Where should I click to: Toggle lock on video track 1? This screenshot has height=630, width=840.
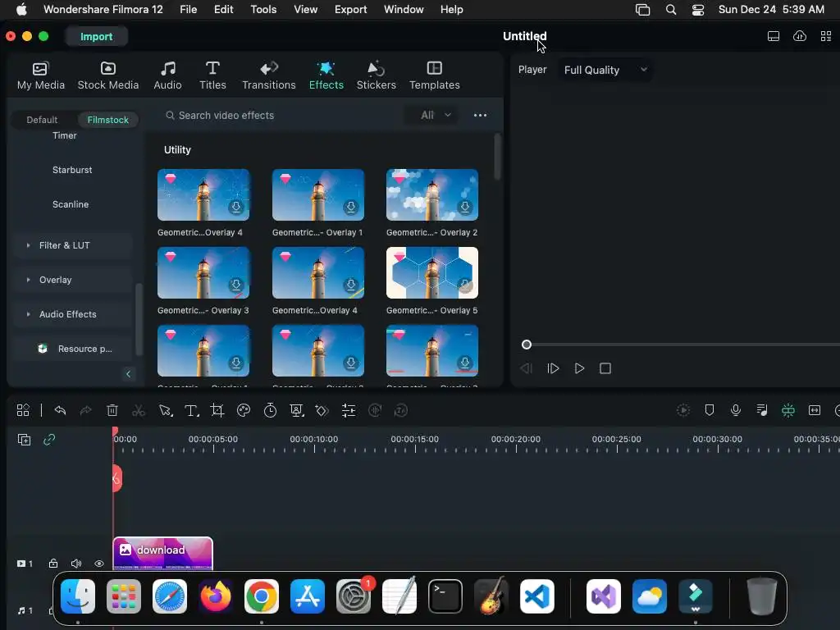pyautogui.click(x=53, y=563)
